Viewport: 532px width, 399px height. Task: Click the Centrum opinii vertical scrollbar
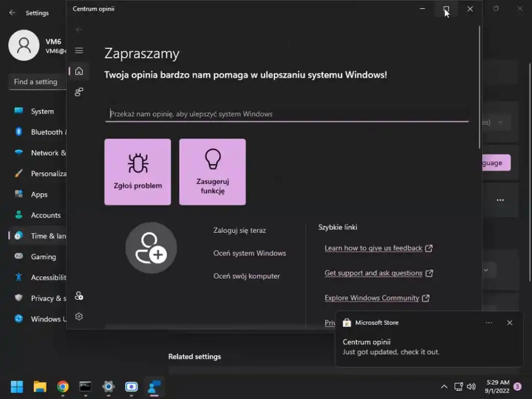click(480, 87)
